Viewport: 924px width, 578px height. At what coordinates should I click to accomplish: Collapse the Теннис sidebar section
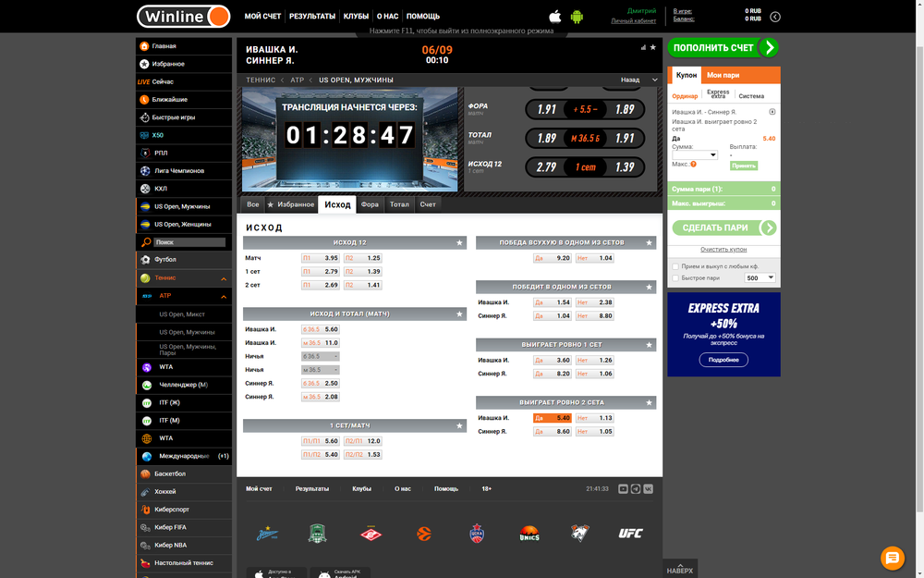click(x=224, y=279)
